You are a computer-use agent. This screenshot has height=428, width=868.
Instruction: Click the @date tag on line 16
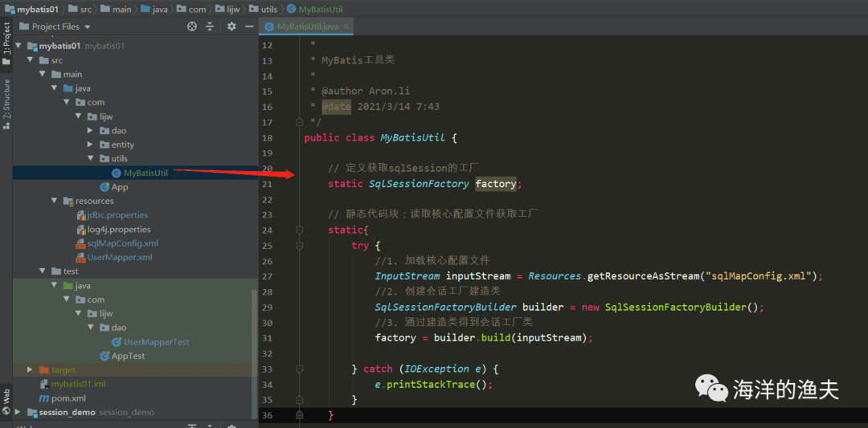pyautogui.click(x=337, y=107)
